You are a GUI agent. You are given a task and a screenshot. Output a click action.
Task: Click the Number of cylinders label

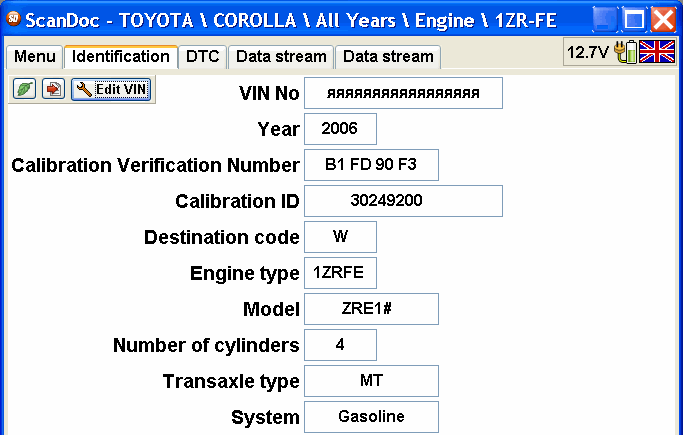pos(206,345)
